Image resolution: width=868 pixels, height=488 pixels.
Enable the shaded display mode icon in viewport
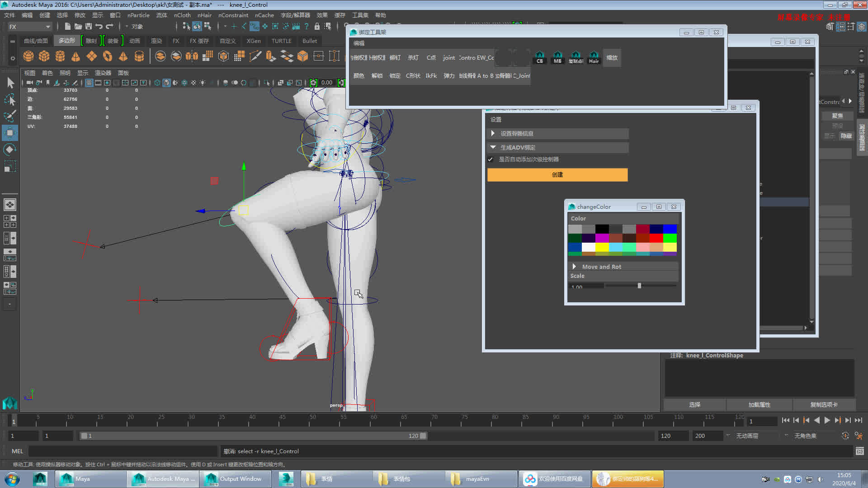click(x=166, y=83)
